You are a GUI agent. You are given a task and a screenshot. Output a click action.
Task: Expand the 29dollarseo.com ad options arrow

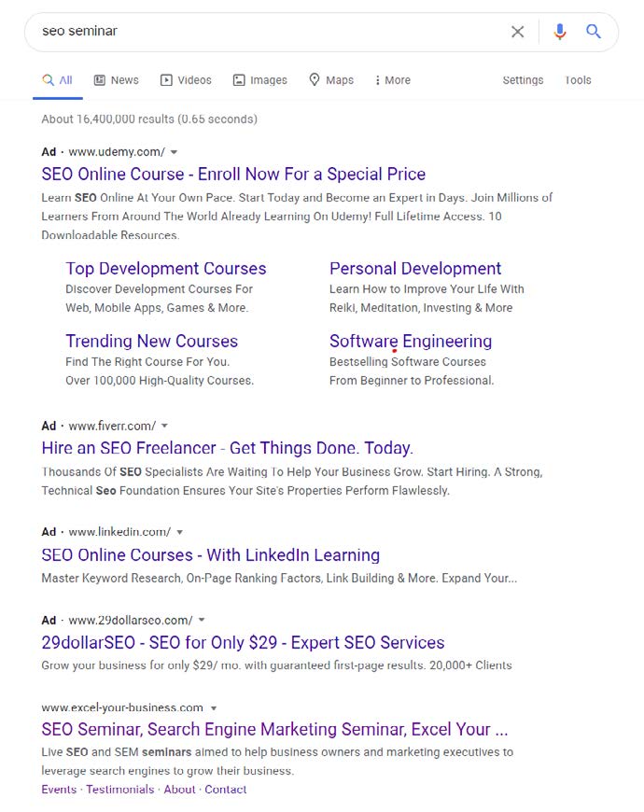[202, 620]
